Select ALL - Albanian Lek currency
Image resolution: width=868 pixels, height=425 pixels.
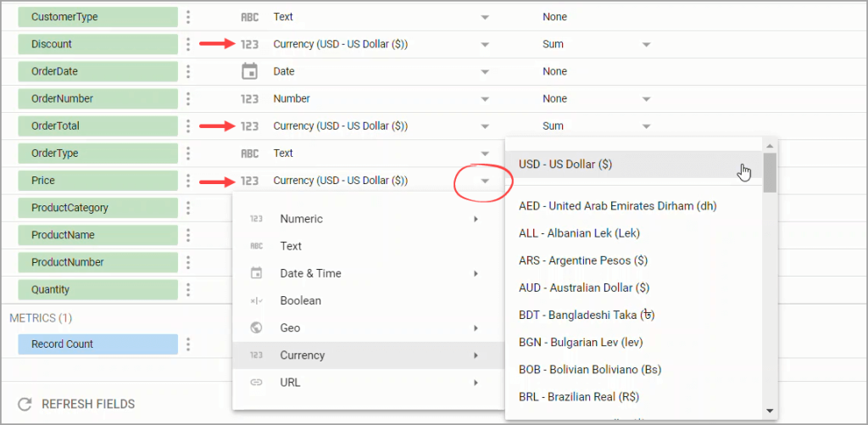tap(634, 233)
